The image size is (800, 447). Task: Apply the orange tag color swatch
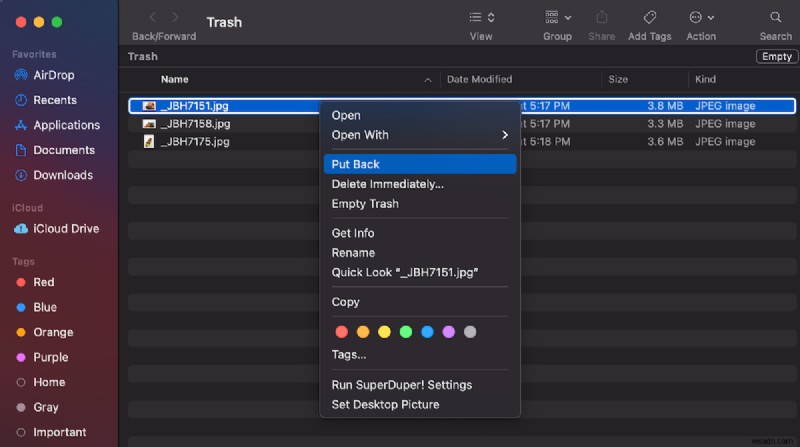(363, 332)
